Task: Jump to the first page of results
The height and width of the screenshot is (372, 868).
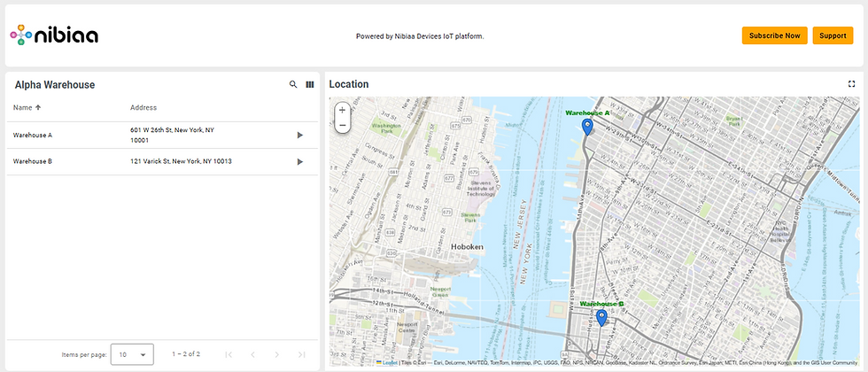Action: tap(229, 354)
